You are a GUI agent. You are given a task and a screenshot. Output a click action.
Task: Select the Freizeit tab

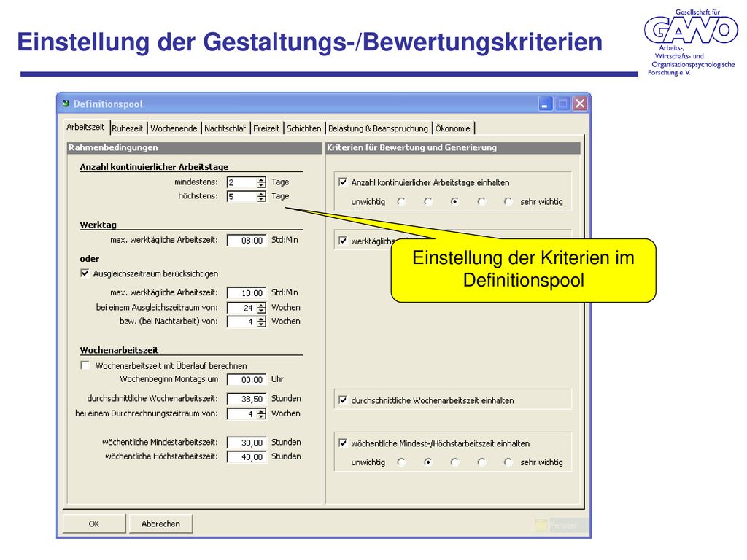[266, 128]
